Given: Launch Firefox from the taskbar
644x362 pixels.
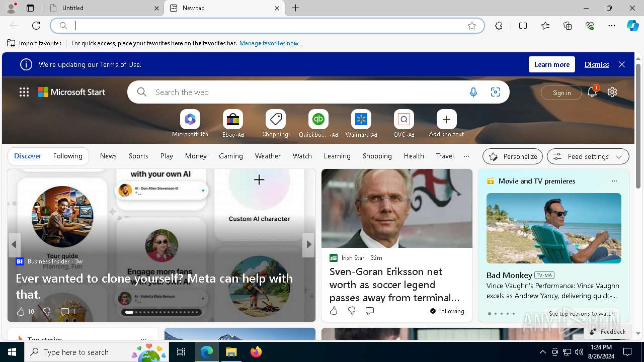Looking at the screenshot, I should click(256, 352).
